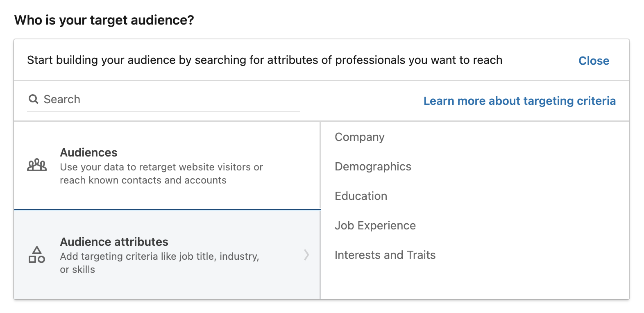Click the Audiences description about retargeting visitors
This screenshot has width=644, height=313.
(x=161, y=174)
